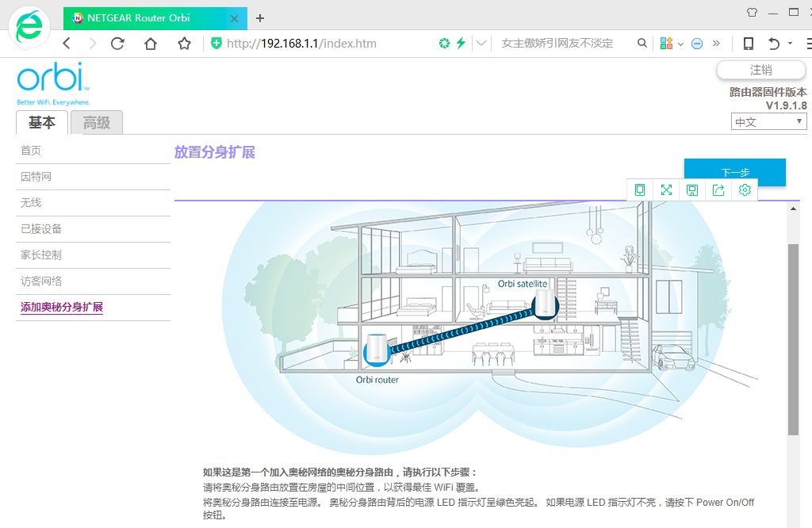Click the 360 browser logo
Image resolution: width=812 pixels, height=528 pixels.
click(29, 26)
